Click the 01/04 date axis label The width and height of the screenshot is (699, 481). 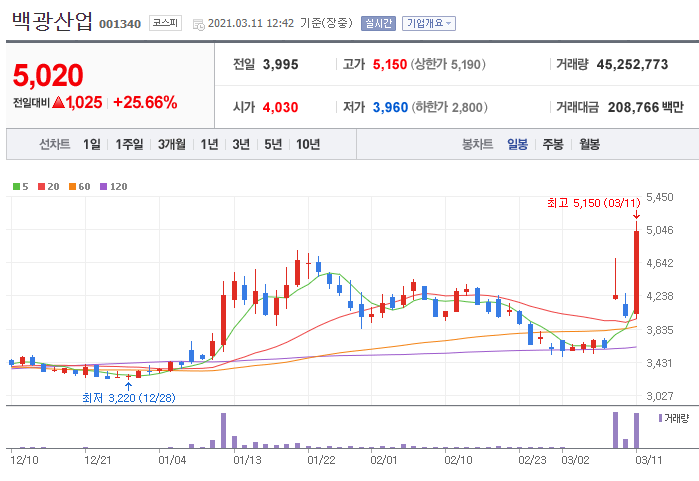(172, 460)
